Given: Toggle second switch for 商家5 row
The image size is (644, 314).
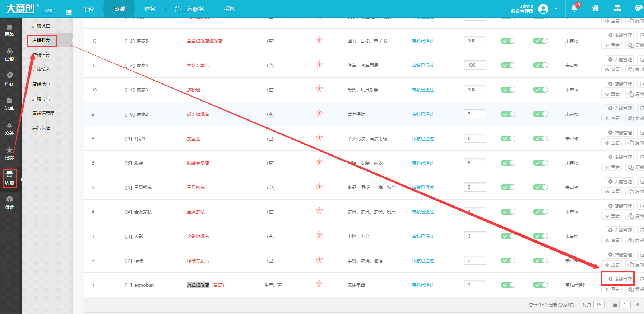Looking at the screenshot, I should (540, 41).
